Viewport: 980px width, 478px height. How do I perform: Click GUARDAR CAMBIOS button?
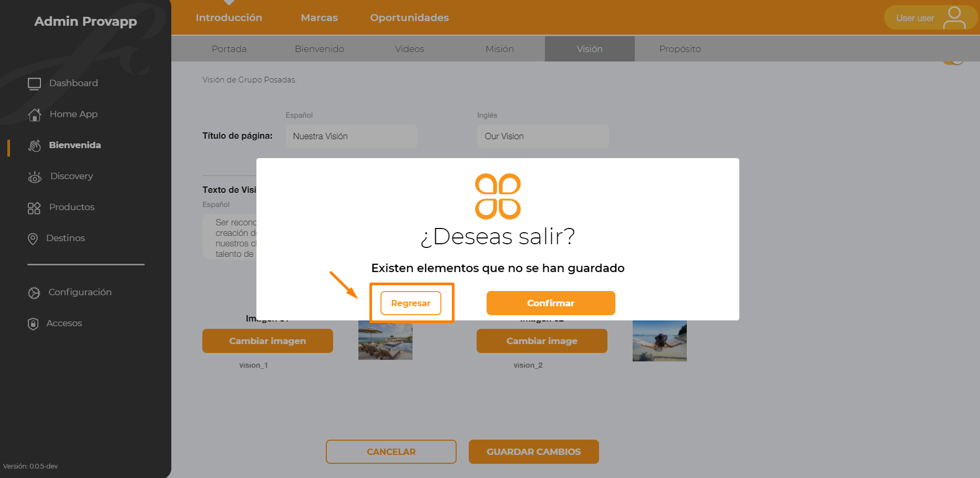coord(534,452)
